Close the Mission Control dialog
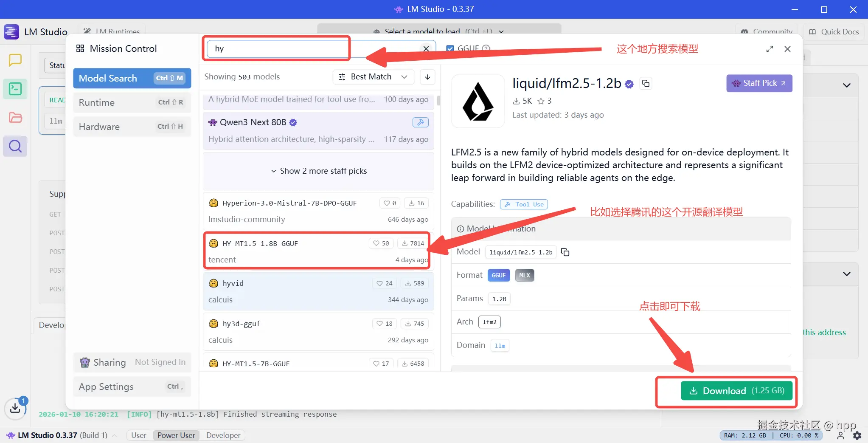 (x=787, y=49)
